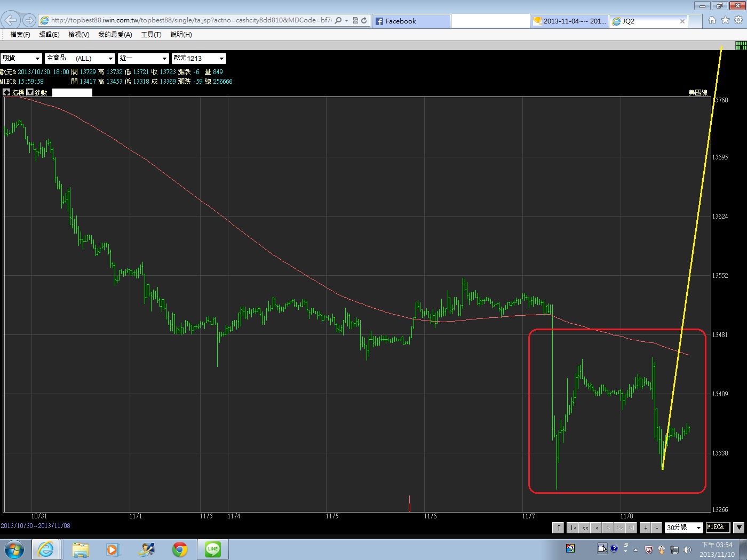Open the 期貨 category dropdown
Screen dimensions: 747x560
click(x=21, y=58)
